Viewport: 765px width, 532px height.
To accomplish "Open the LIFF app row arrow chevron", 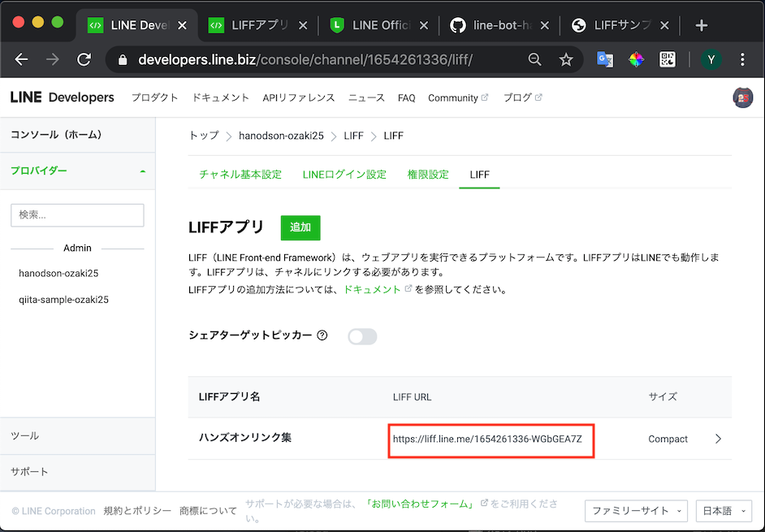I will click(718, 439).
